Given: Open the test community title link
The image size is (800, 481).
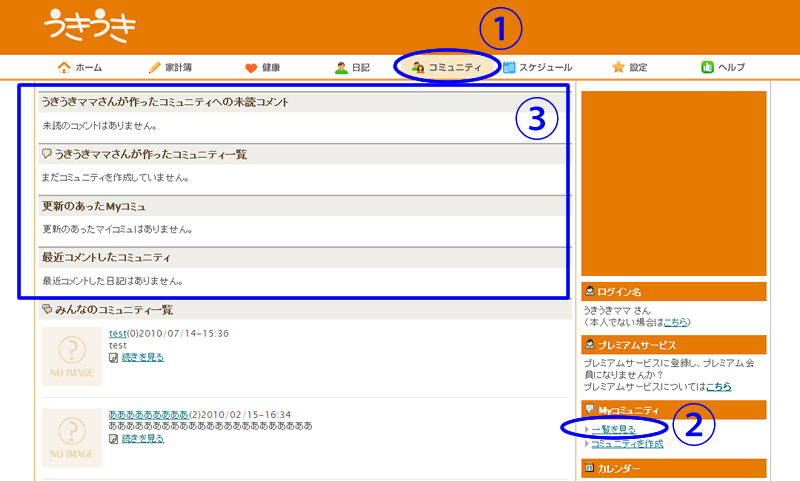Looking at the screenshot, I should [x=118, y=333].
